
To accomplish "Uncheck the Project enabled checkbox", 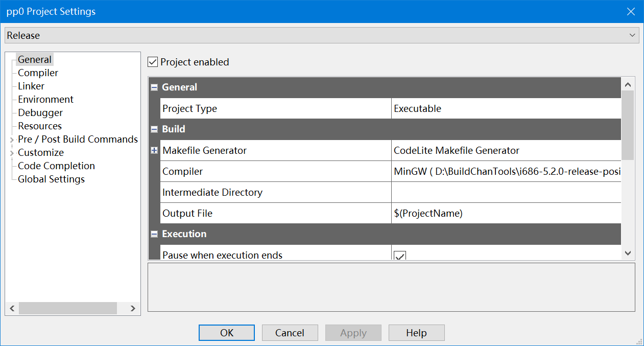I will tap(153, 62).
